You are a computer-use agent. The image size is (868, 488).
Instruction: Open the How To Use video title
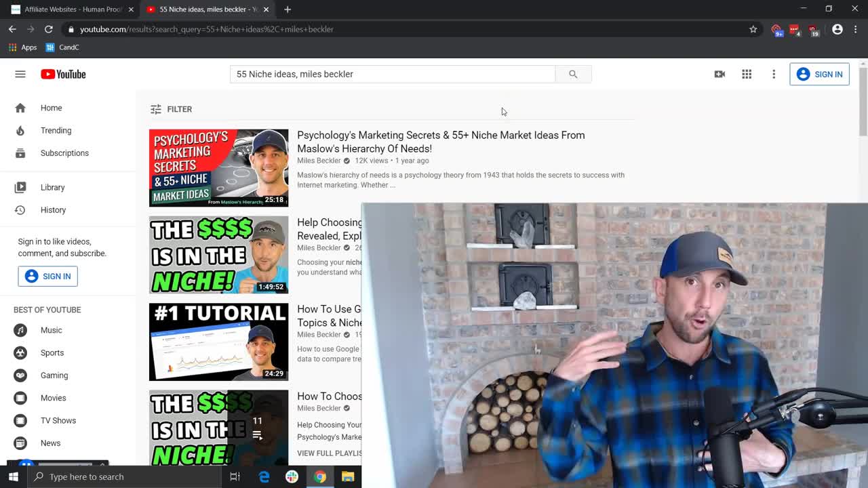[329, 316]
